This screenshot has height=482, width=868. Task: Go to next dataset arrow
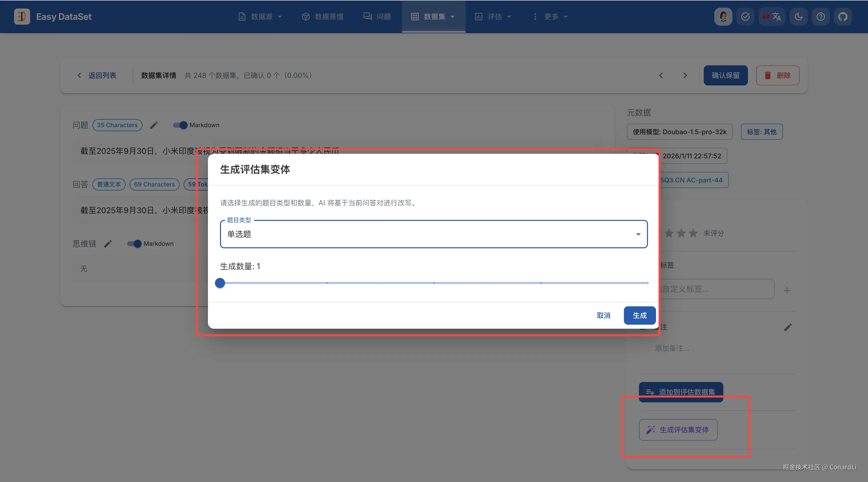click(x=685, y=75)
